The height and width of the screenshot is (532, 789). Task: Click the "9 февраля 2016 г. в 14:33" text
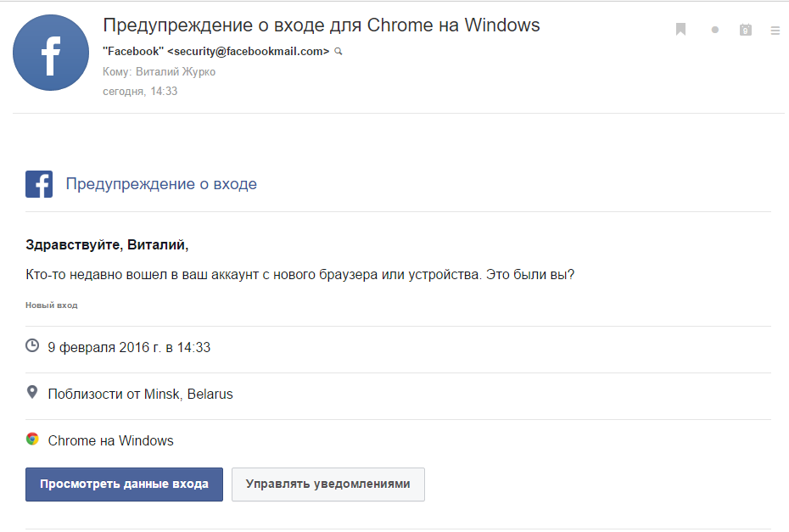point(129,347)
